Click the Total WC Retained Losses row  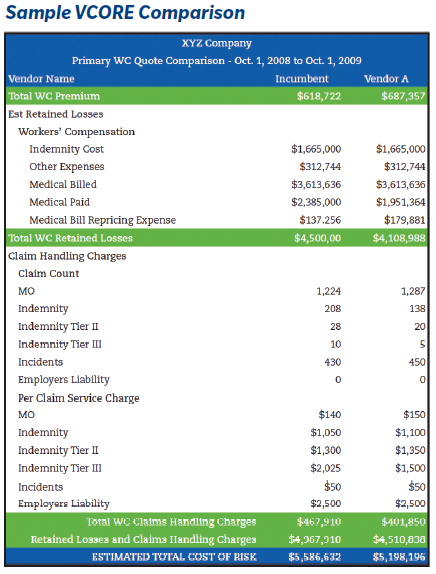click(x=217, y=238)
